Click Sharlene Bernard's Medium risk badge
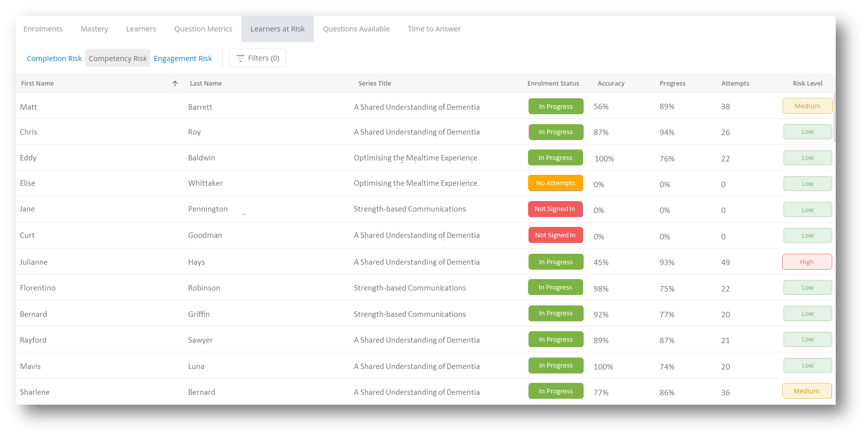 806,391
